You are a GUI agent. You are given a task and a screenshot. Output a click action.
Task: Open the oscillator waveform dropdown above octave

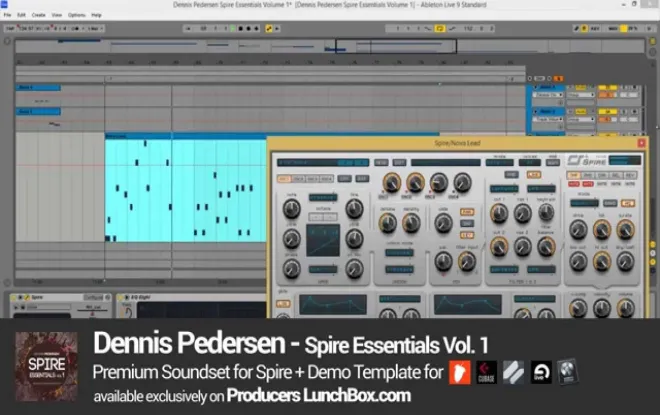(323, 197)
